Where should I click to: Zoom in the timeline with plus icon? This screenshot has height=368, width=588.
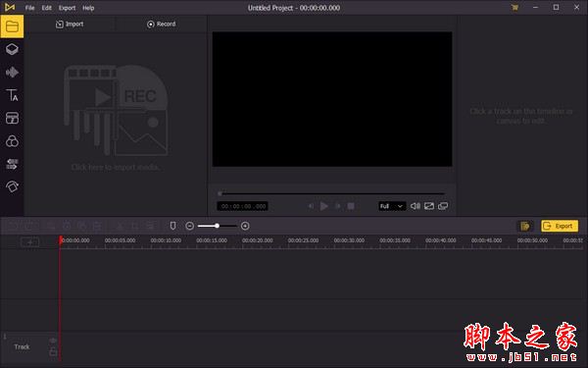pyautogui.click(x=245, y=226)
